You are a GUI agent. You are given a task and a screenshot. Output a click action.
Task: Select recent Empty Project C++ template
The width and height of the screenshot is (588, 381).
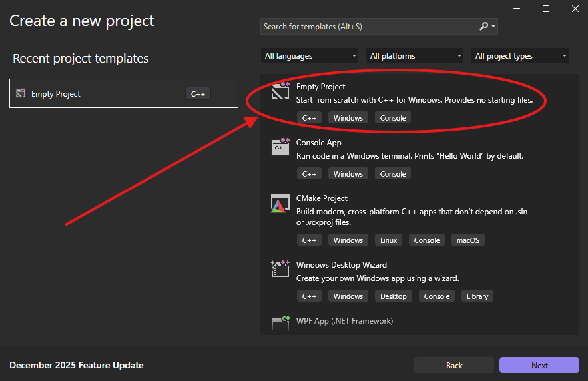click(124, 93)
